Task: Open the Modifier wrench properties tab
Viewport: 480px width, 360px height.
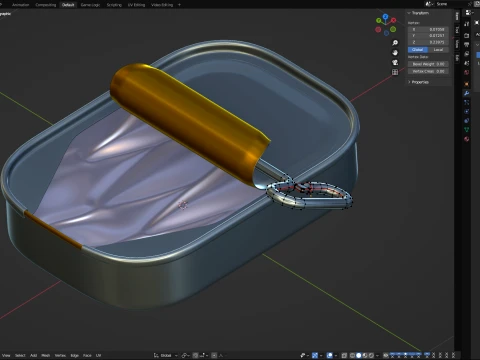Action: point(467,93)
